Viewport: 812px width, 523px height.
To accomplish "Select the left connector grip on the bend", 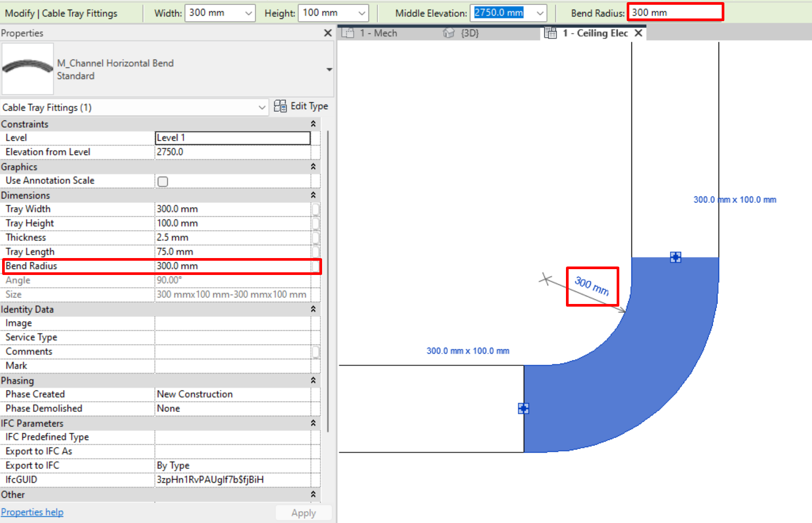I will click(x=523, y=408).
